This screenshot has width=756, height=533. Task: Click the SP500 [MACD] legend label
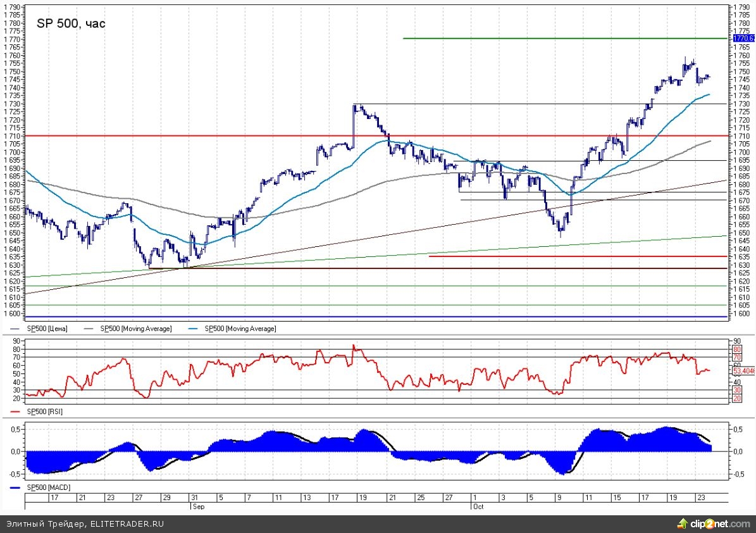click(x=48, y=487)
